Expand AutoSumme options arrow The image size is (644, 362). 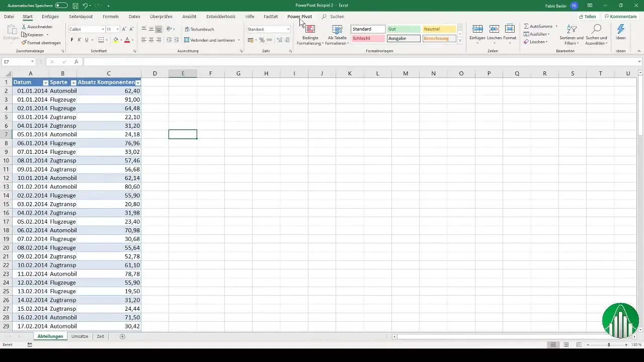[556, 26]
